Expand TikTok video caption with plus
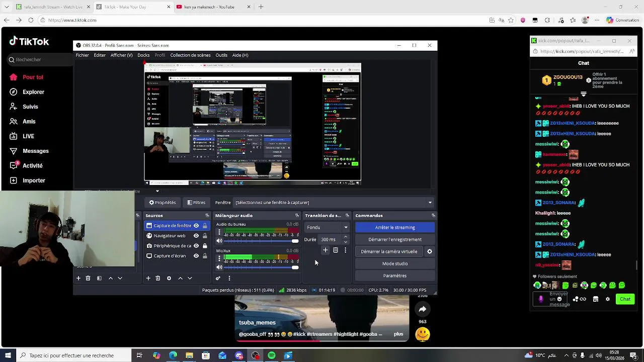Screen dimensions: 644x362 point(398,334)
